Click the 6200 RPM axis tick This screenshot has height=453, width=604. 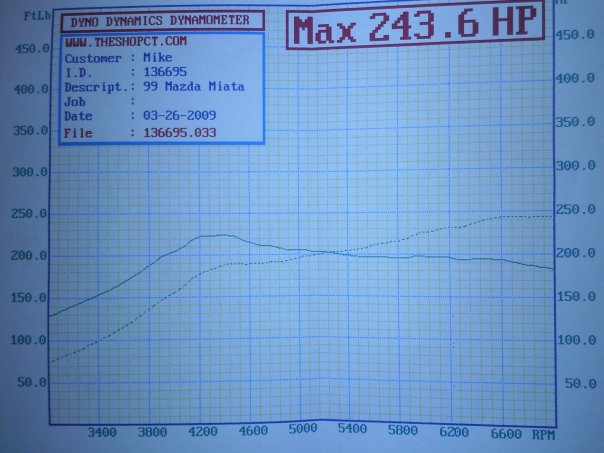(x=454, y=432)
